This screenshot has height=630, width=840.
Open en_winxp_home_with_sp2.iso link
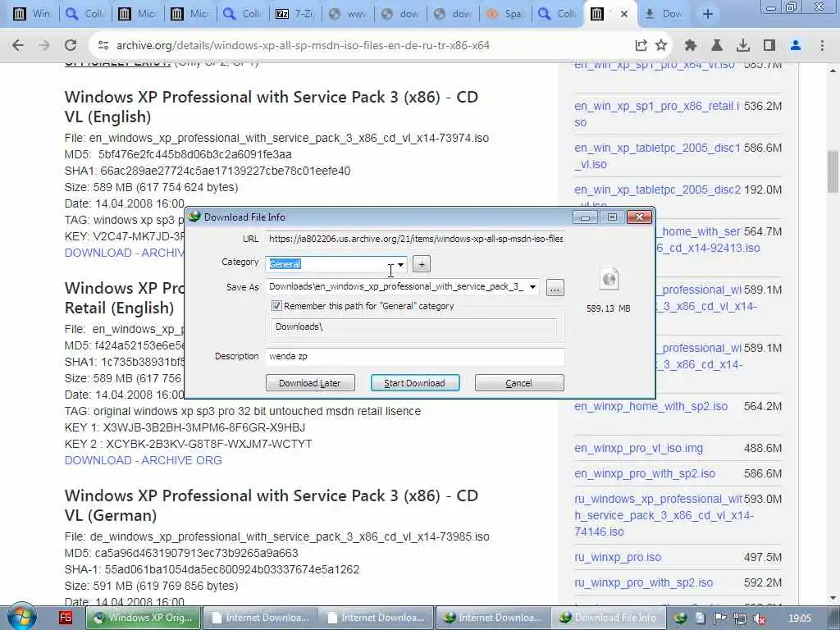coord(651,406)
